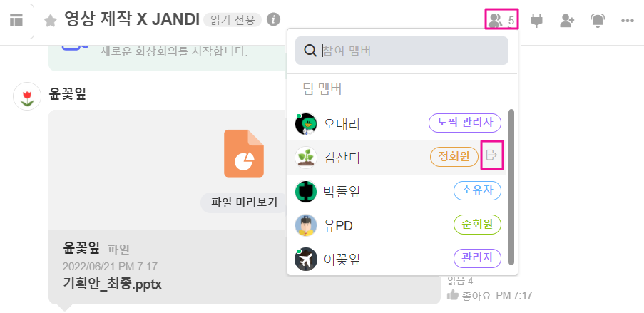Open the more options ellipsis menu

628,20
